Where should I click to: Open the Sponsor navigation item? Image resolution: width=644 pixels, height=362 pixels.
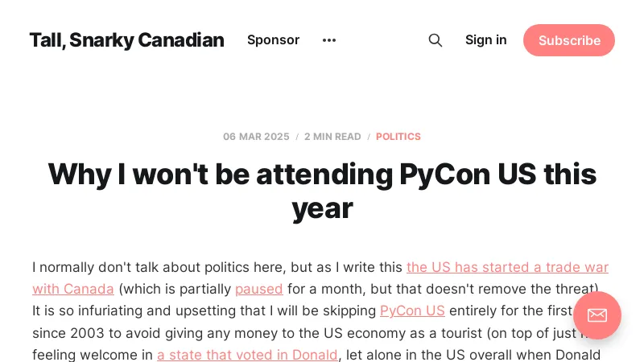pos(273,40)
